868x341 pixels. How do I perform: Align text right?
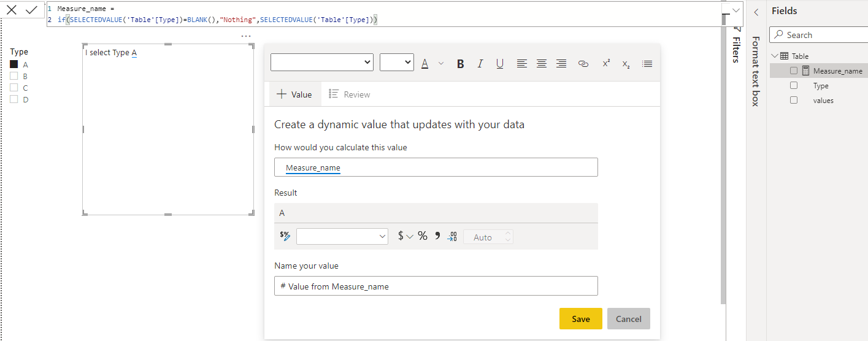[x=561, y=63]
